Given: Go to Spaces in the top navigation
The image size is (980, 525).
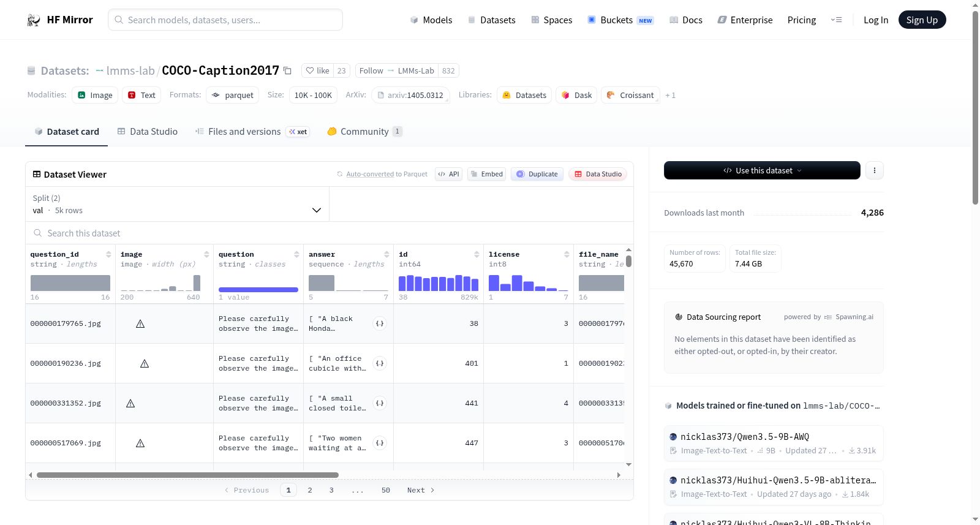Looking at the screenshot, I should pos(552,20).
